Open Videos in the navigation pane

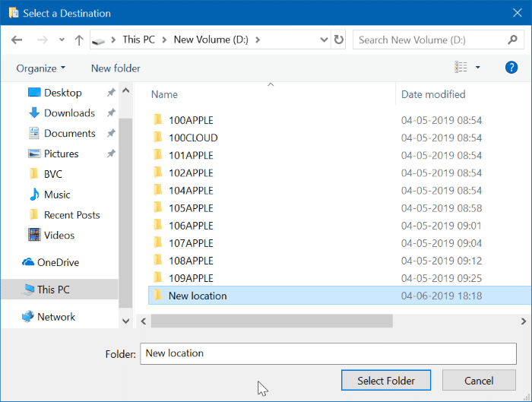point(59,236)
